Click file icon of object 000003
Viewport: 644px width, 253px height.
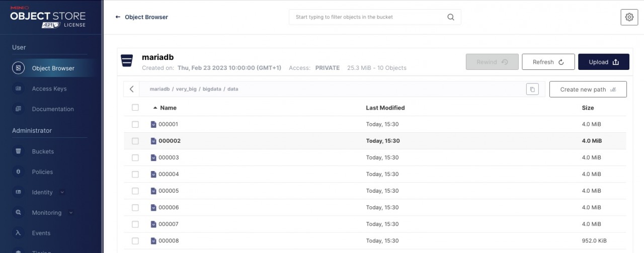coord(153,157)
